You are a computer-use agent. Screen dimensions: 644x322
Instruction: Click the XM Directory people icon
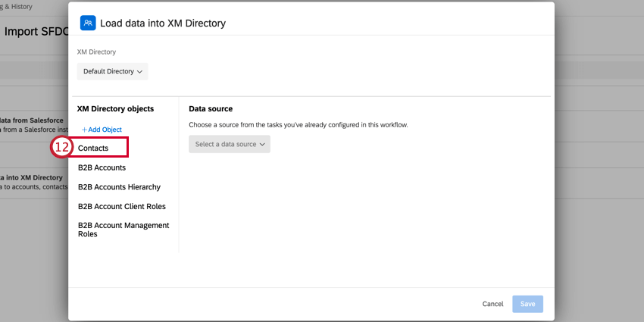88,23
